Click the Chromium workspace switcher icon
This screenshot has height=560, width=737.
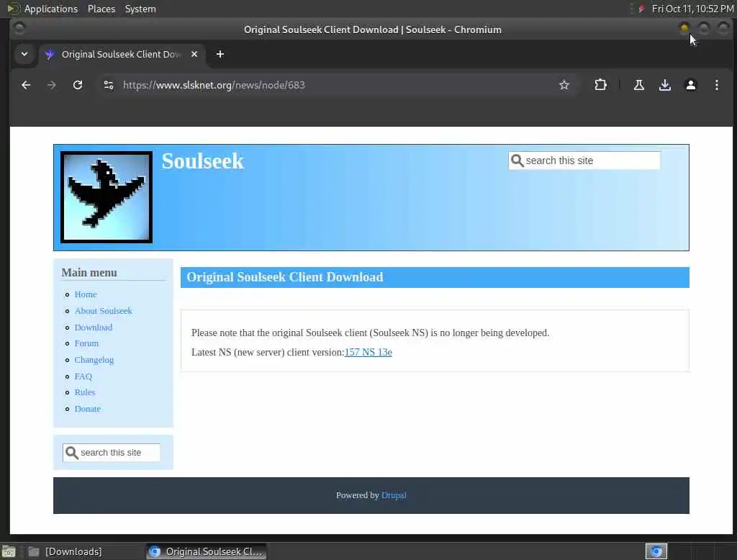pyautogui.click(x=656, y=551)
